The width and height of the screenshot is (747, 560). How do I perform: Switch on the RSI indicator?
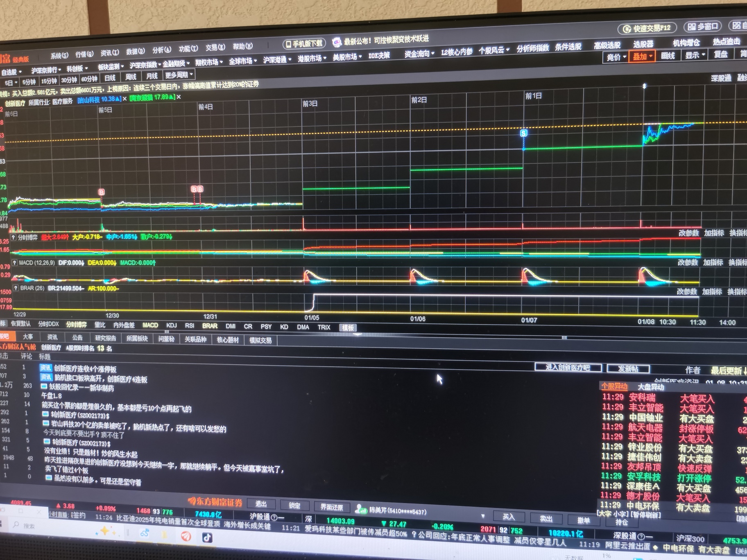click(189, 325)
